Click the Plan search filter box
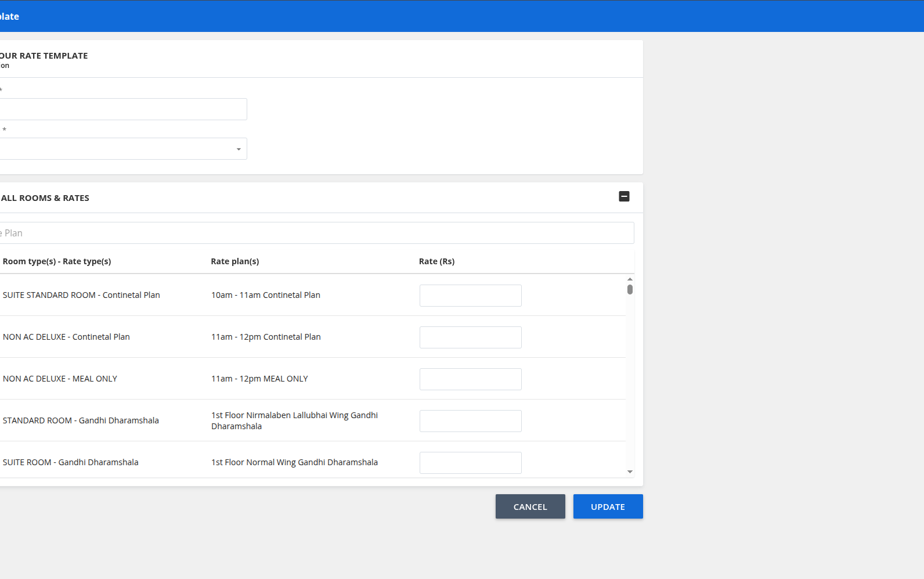The image size is (924, 579). 316,233
